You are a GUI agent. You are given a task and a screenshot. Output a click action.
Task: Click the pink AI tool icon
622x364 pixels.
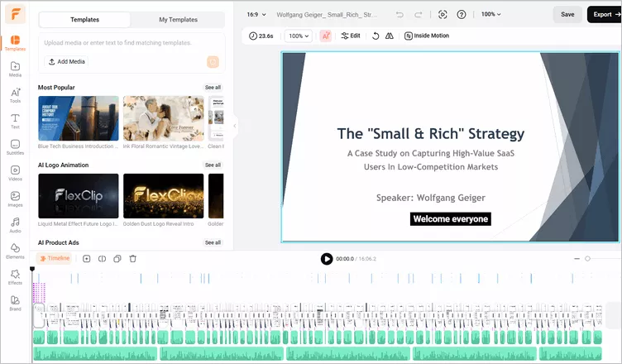click(x=326, y=36)
